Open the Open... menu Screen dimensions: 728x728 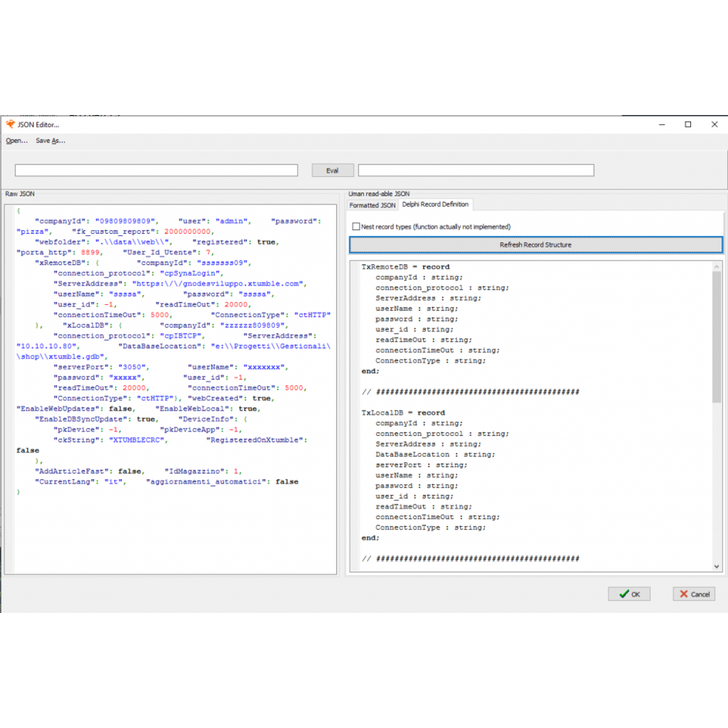pyautogui.click(x=17, y=141)
